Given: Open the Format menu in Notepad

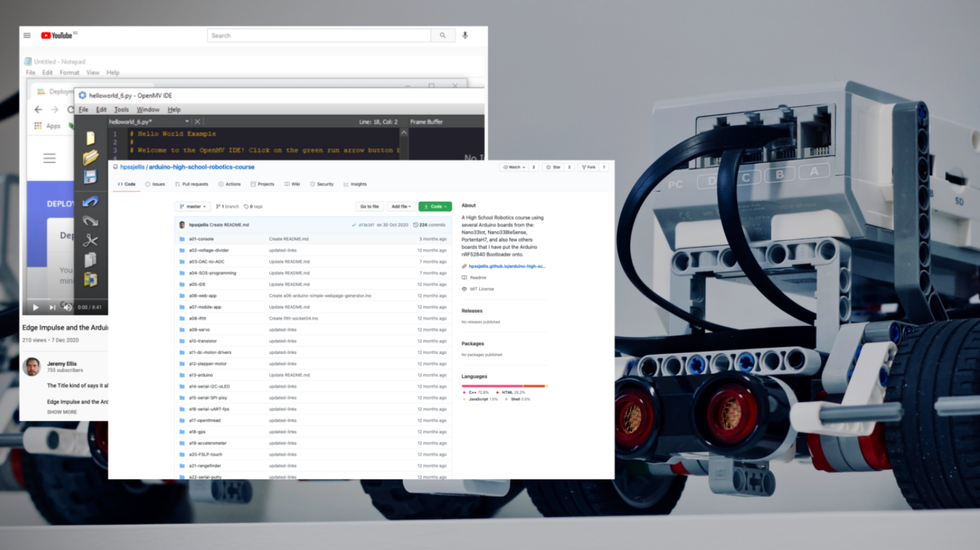Looking at the screenshot, I should 69,73.
